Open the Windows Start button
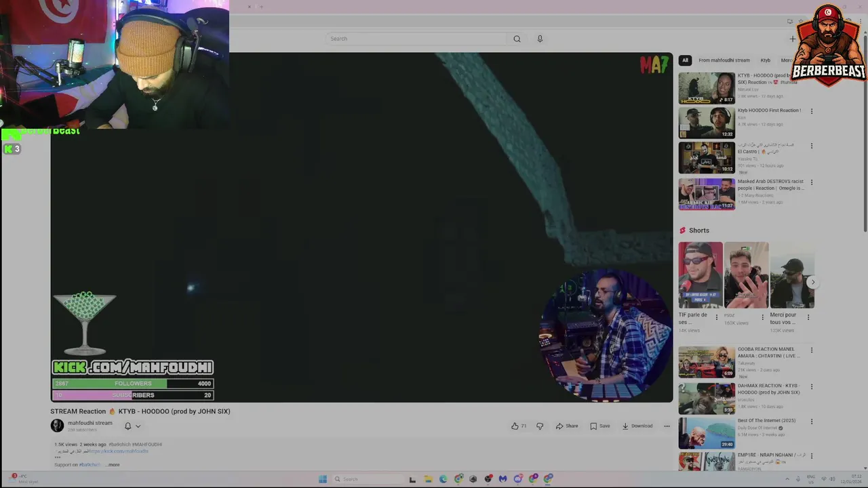Viewport: 868px width, 488px height. (x=323, y=479)
